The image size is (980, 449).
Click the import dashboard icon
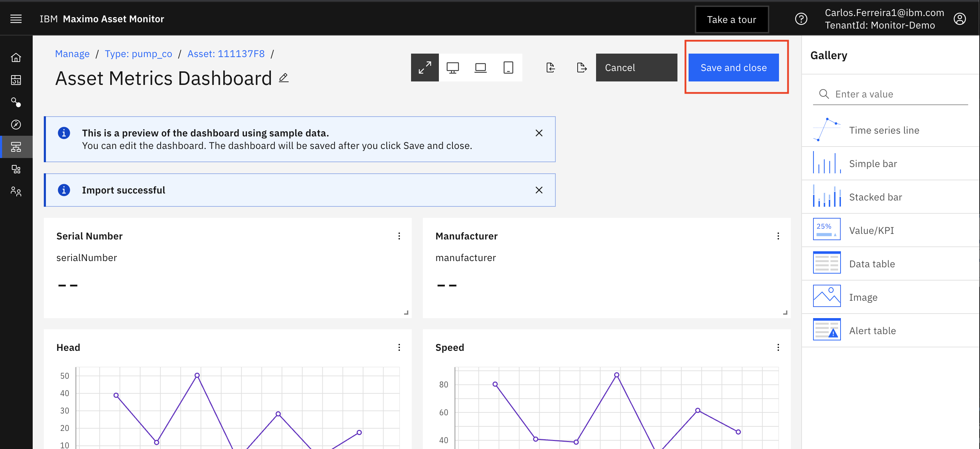(x=550, y=67)
